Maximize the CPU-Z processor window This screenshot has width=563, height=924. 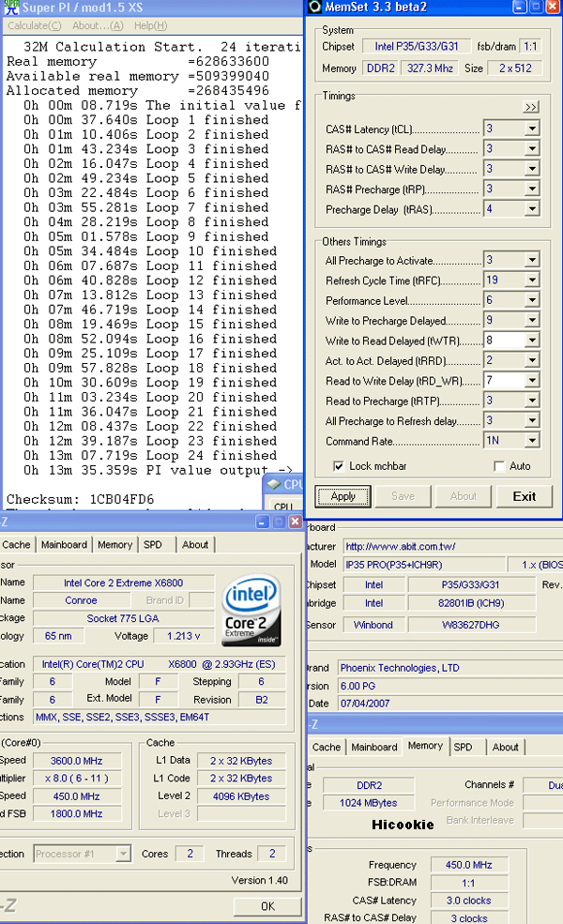276,522
